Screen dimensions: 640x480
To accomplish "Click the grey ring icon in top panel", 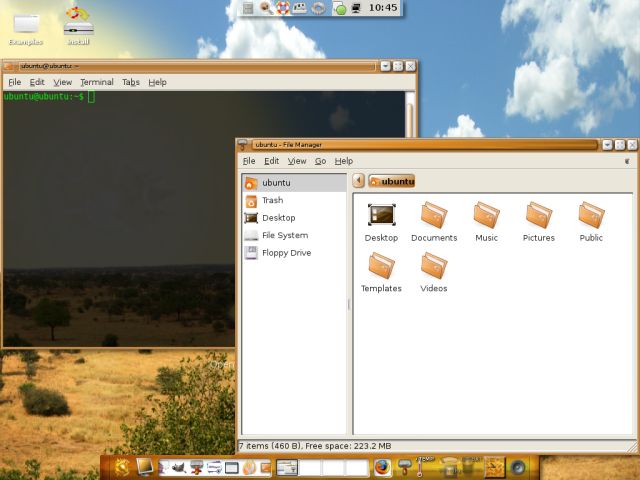I will [318, 8].
